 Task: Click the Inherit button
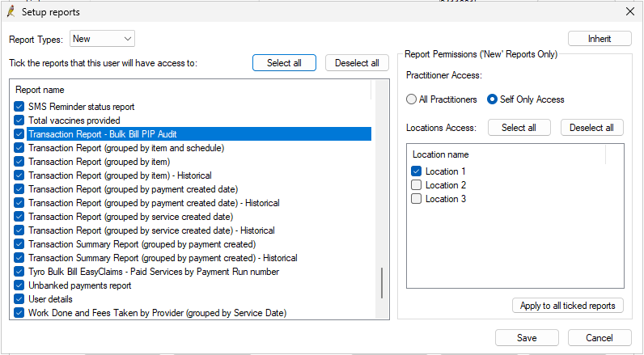point(600,39)
